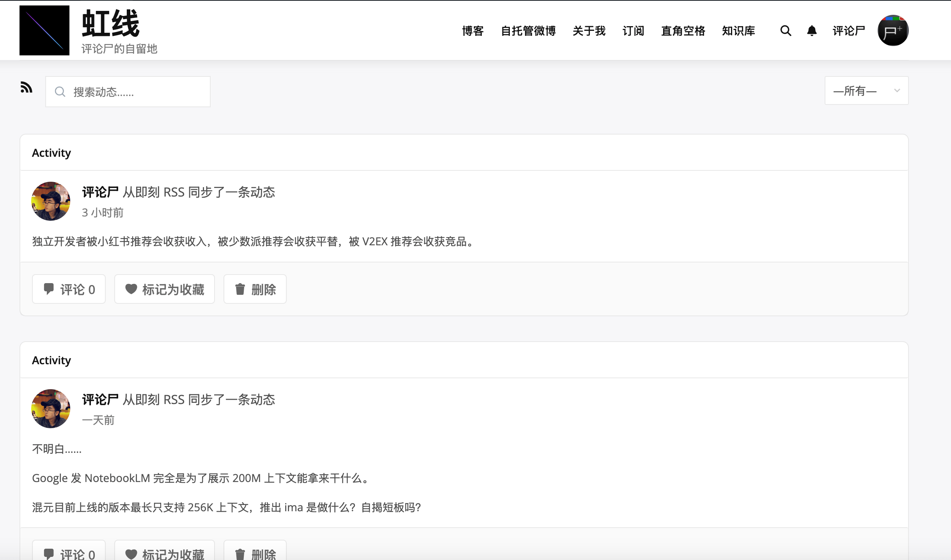
Task: Open the notifications bell icon
Action: [812, 31]
